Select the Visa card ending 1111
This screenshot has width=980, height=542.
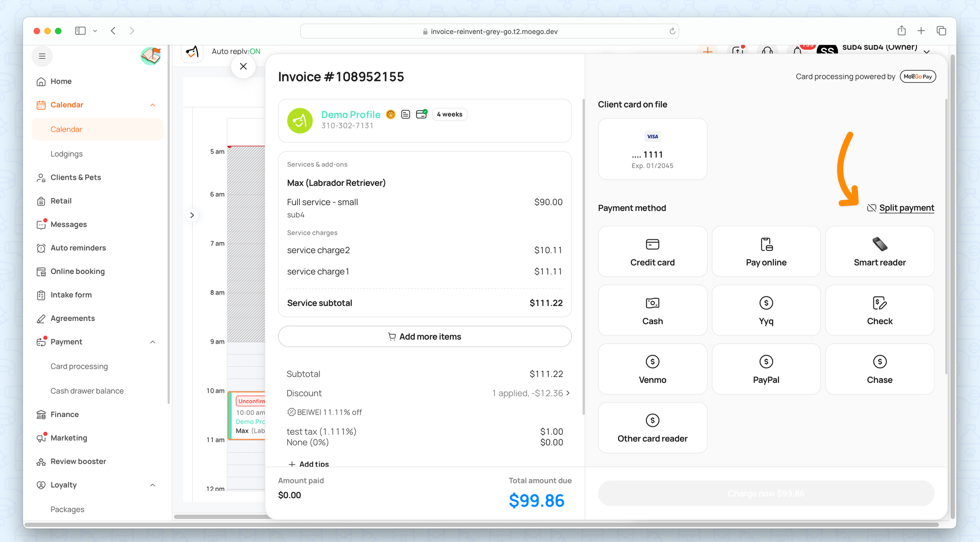point(652,149)
